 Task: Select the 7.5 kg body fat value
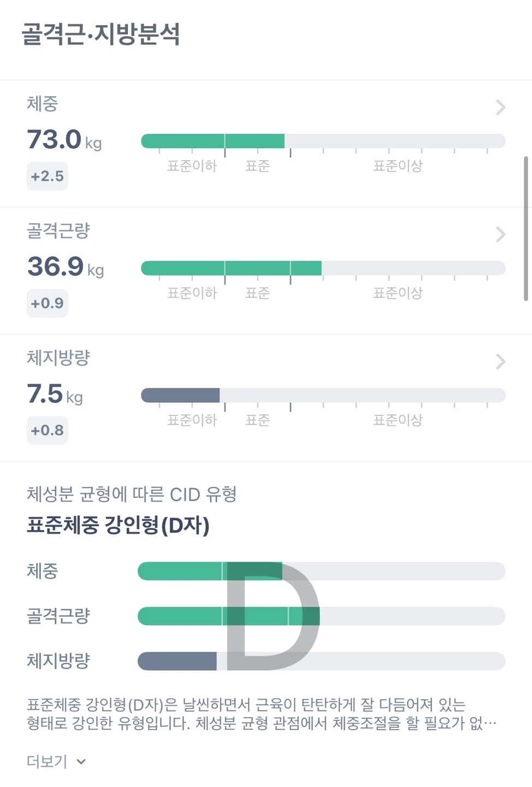(x=55, y=394)
